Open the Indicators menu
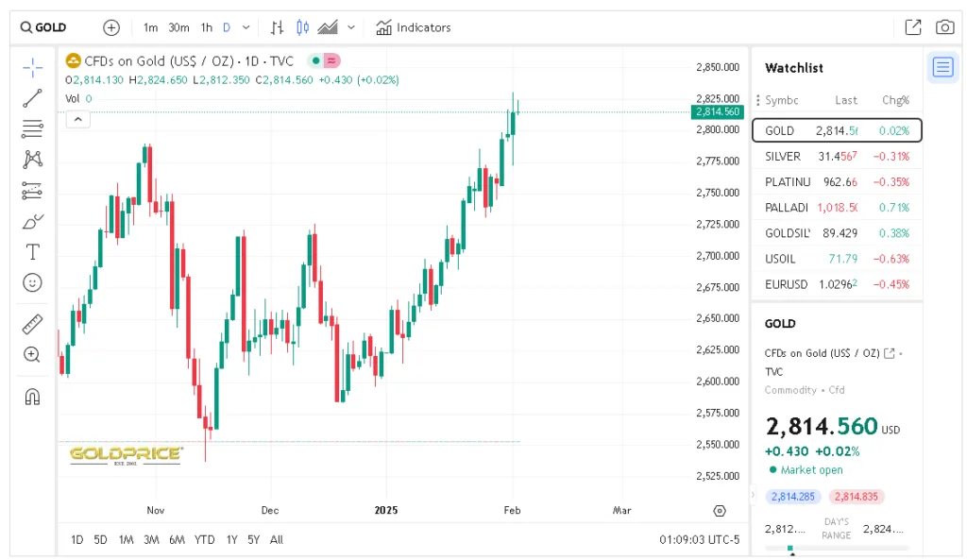 click(x=414, y=27)
